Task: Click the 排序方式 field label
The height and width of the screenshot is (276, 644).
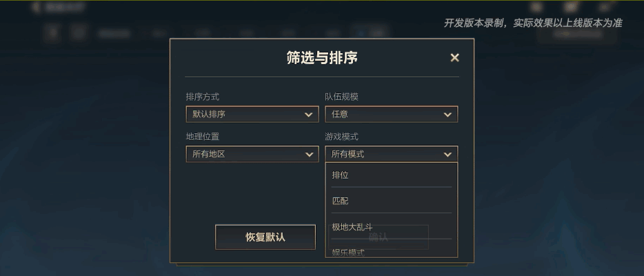Action: click(x=203, y=97)
